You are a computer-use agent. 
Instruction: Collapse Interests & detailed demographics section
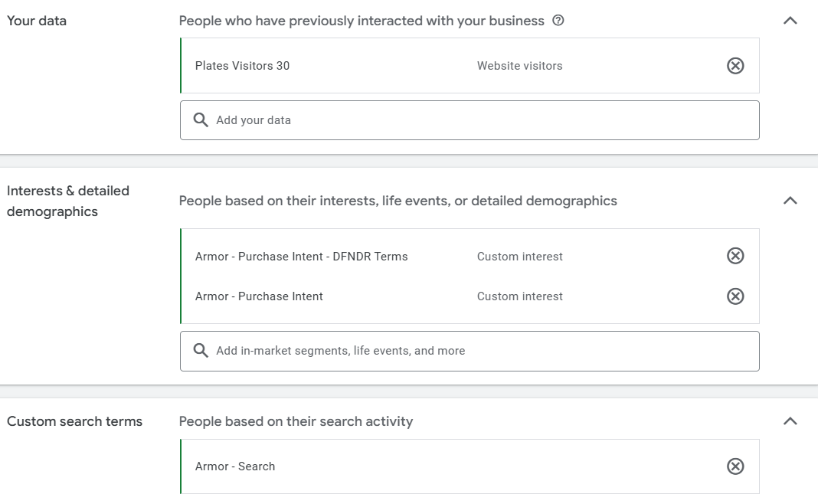pos(790,201)
